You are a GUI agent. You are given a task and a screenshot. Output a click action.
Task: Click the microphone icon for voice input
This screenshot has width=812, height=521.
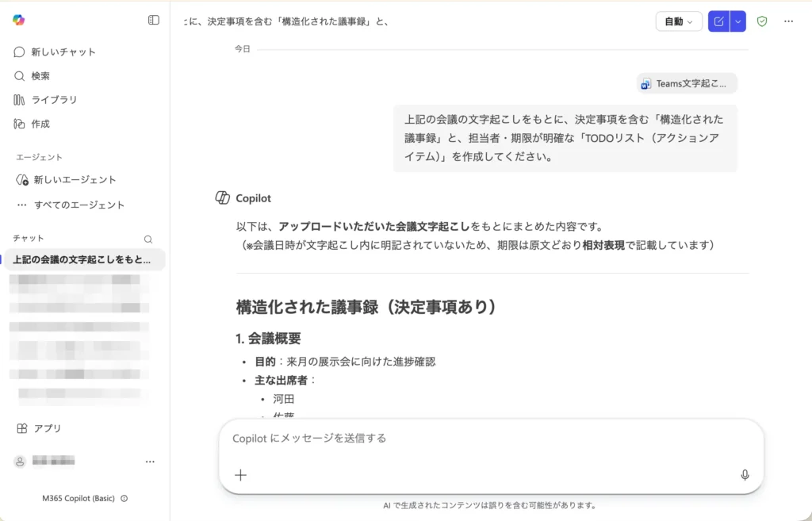pyautogui.click(x=745, y=475)
